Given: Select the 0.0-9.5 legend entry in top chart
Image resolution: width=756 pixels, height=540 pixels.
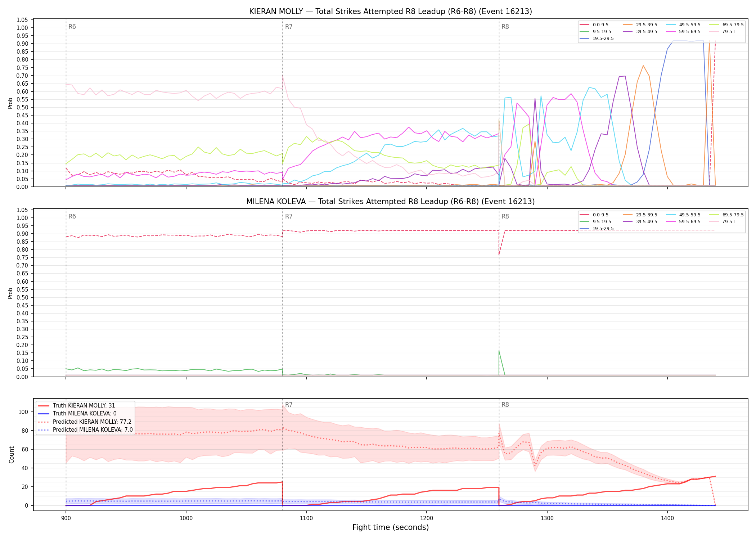Looking at the screenshot, I should click(x=595, y=25).
